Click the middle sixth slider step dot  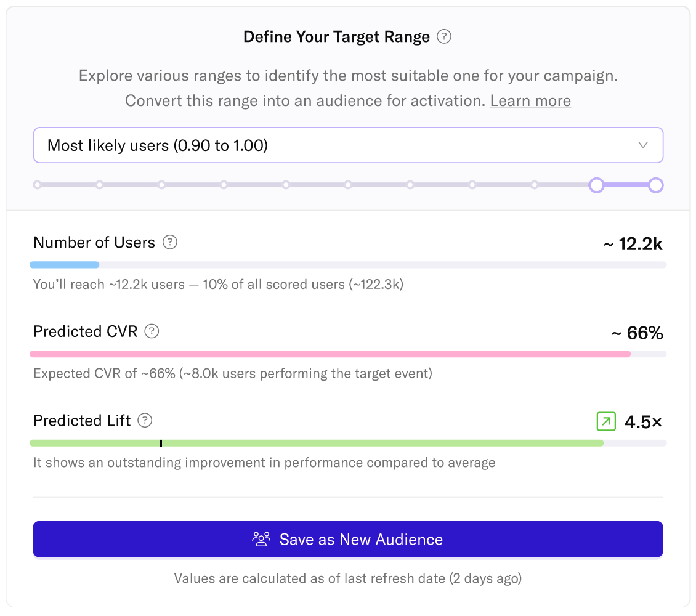[x=348, y=185]
